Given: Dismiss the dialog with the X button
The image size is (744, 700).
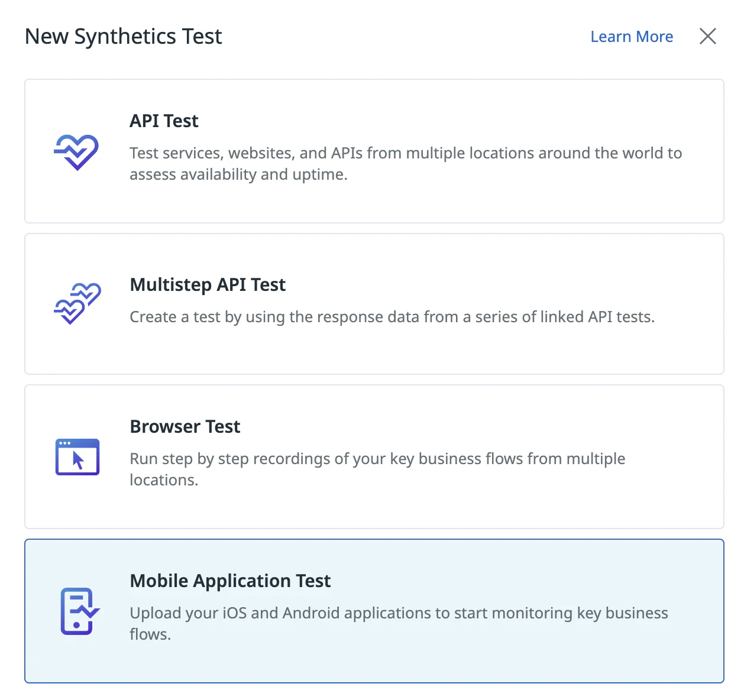Looking at the screenshot, I should click(707, 36).
